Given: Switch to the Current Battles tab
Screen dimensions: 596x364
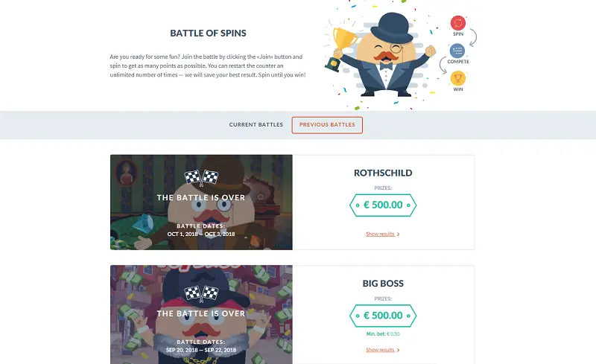Looking at the screenshot, I should [x=256, y=125].
